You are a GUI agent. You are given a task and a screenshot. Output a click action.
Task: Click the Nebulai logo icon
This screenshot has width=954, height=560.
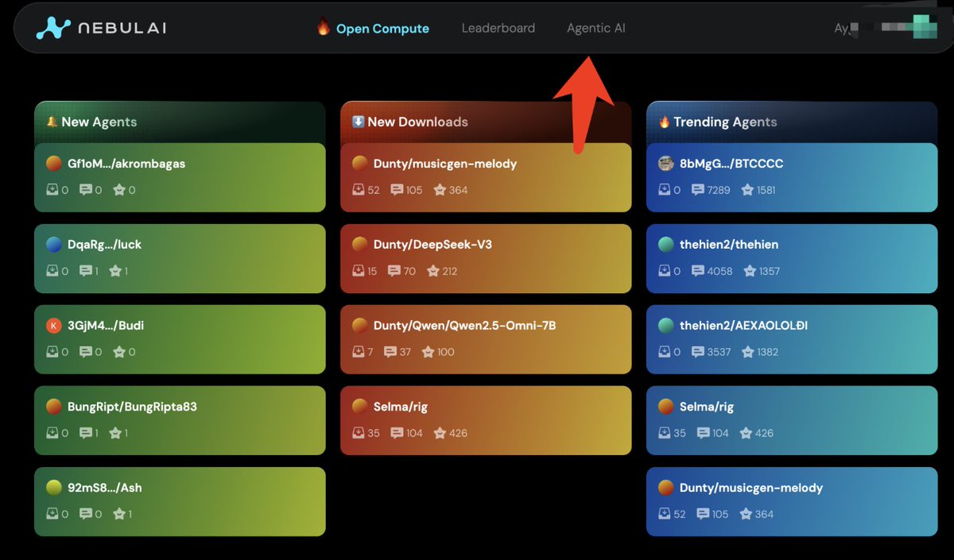(x=53, y=29)
